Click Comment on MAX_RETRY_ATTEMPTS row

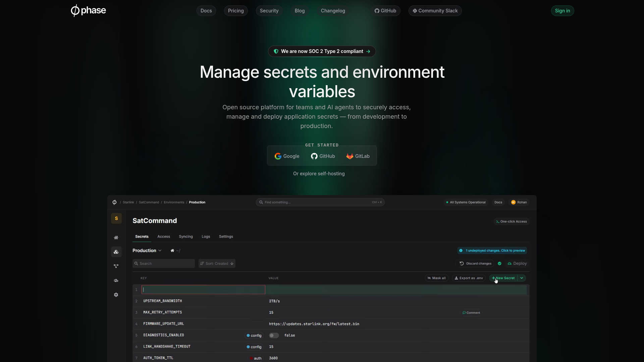coord(471,313)
